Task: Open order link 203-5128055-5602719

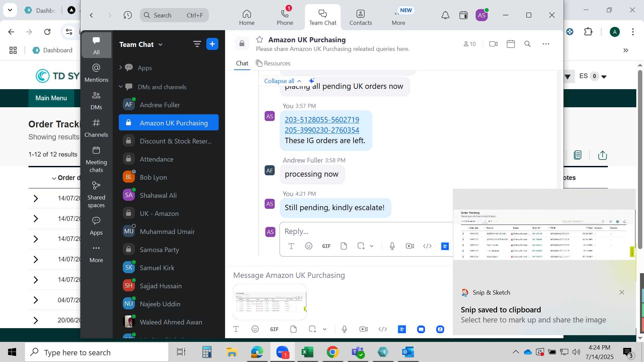Action: pos(322,120)
